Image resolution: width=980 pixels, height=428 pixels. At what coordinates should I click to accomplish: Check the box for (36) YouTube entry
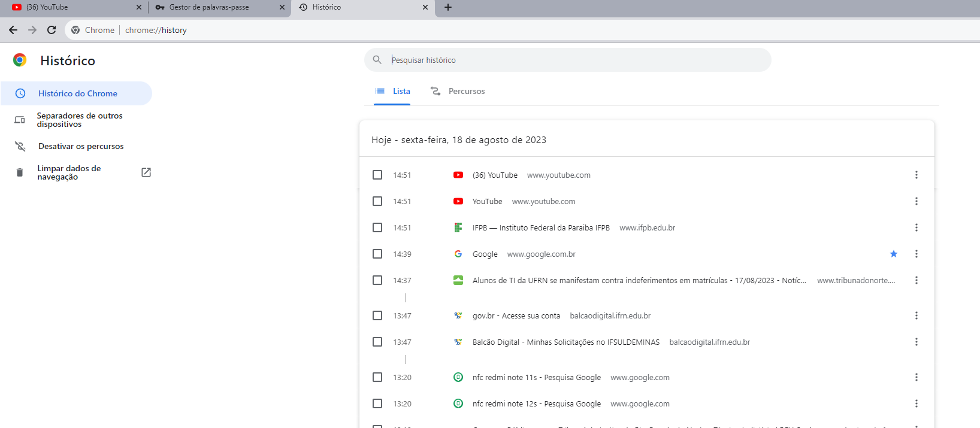(377, 175)
